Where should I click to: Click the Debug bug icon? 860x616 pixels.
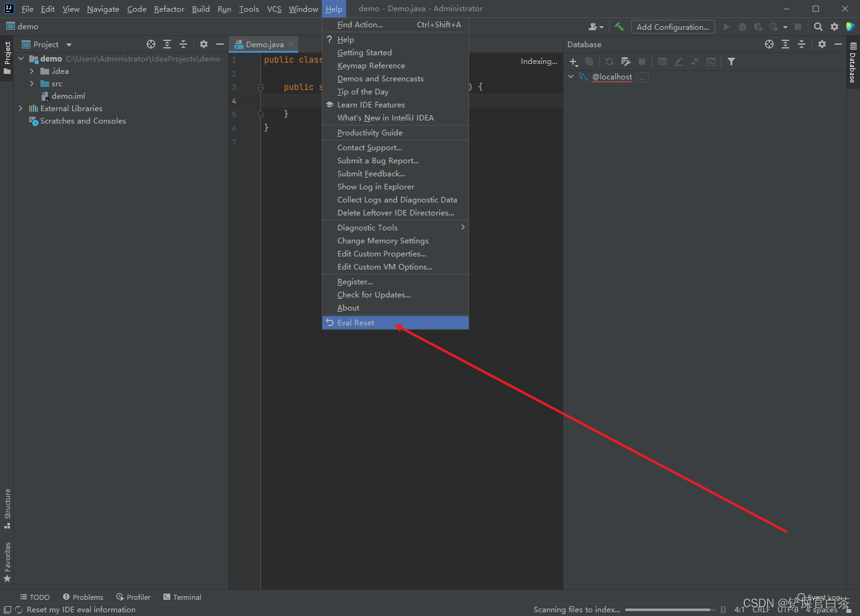click(x=743, y=27)
